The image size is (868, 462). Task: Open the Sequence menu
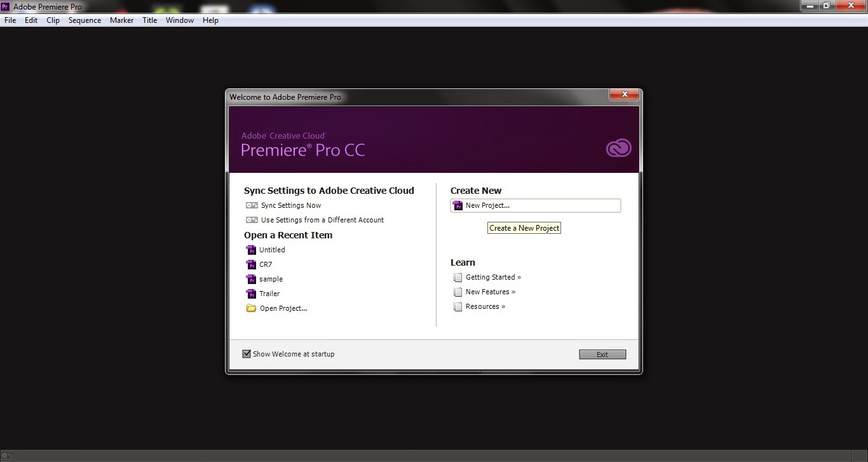85,20
